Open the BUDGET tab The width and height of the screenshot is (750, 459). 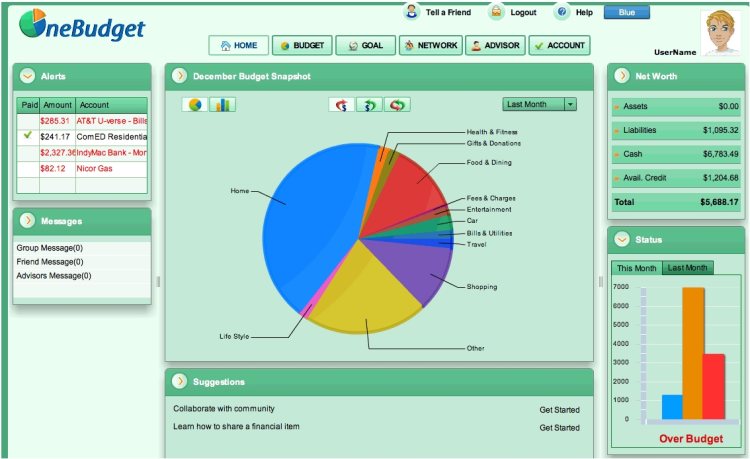click(302, 45)
